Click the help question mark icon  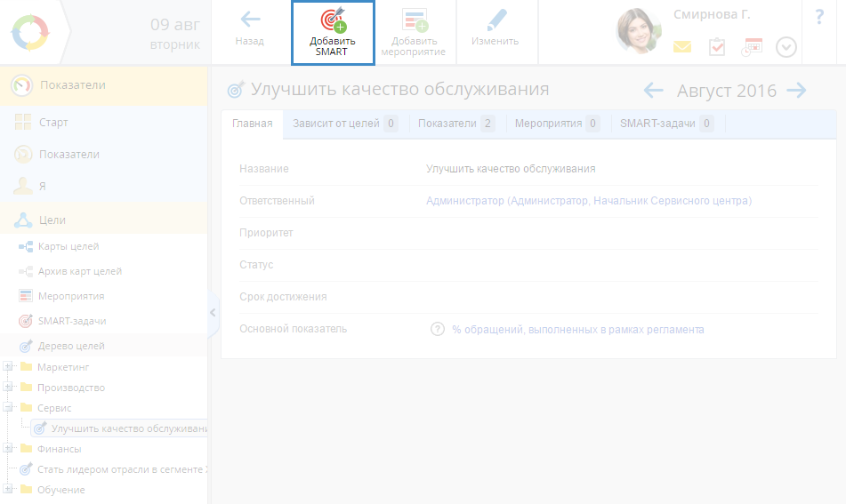819,17
